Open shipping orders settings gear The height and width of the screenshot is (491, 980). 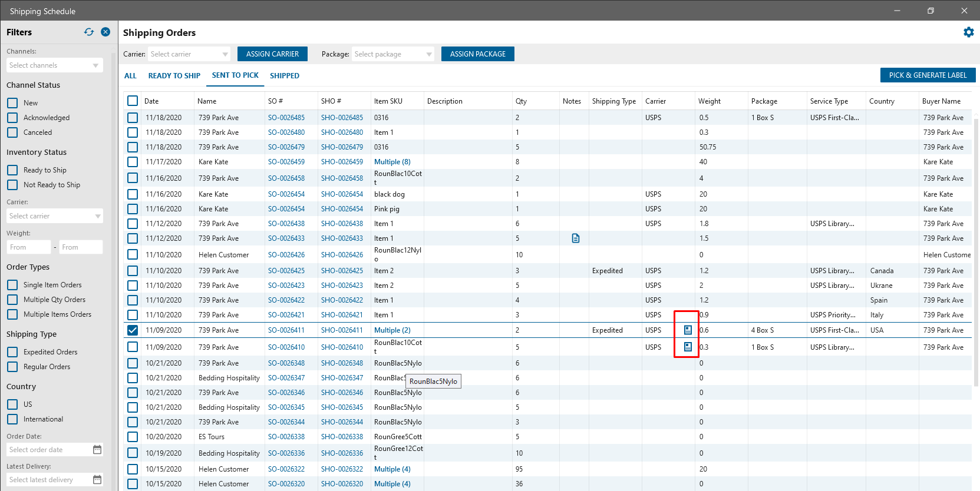tap(969, 32)
